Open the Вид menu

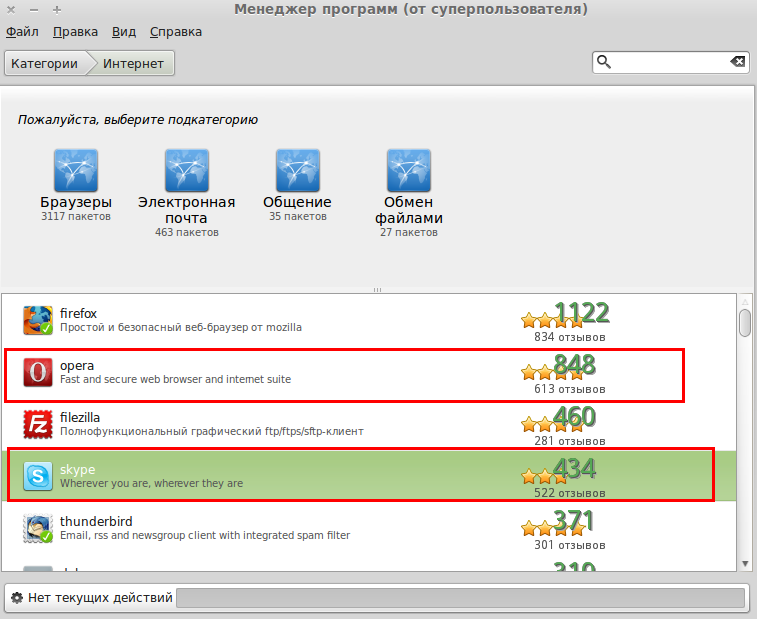tap(124, 32)
